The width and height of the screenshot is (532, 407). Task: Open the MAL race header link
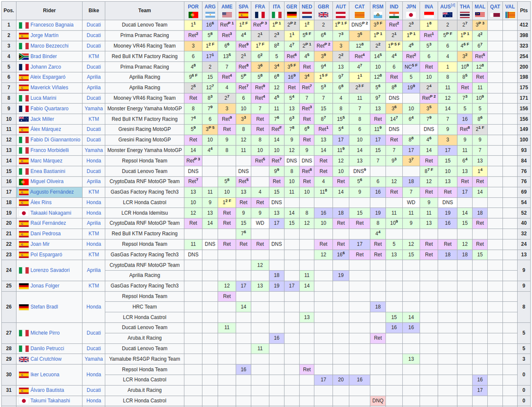[480, 7]
